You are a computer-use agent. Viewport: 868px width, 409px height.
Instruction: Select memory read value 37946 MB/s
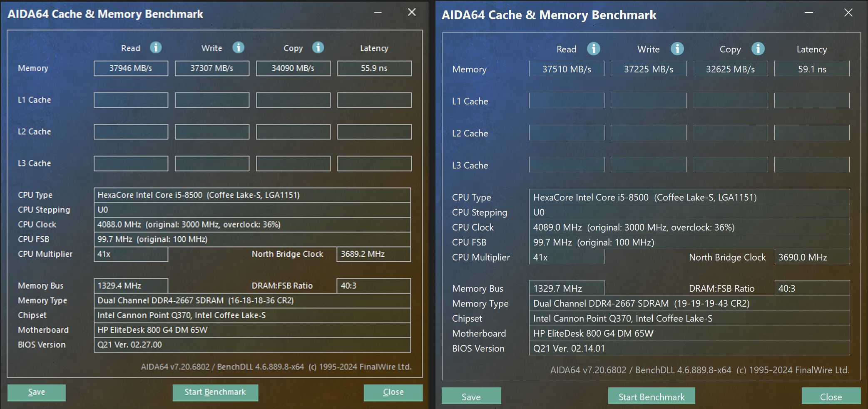(131, 68)
